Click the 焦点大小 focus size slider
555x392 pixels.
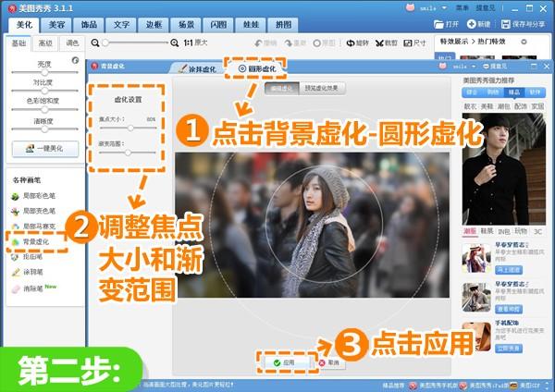[129, 129]
